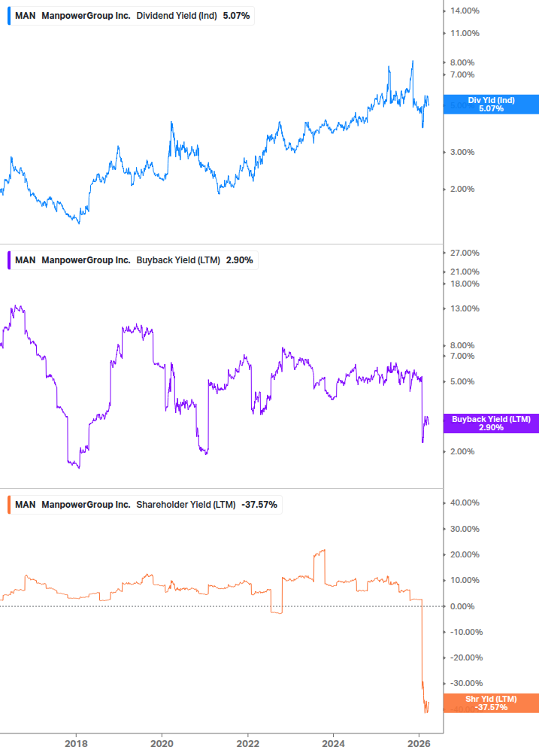539x756 pixels.
Task: Click the 18.00% tick on buyback axis
Action: pos(465,284)
